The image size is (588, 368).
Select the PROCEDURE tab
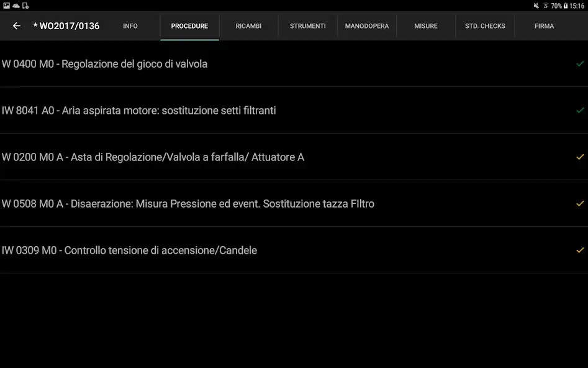coord(189,26)
